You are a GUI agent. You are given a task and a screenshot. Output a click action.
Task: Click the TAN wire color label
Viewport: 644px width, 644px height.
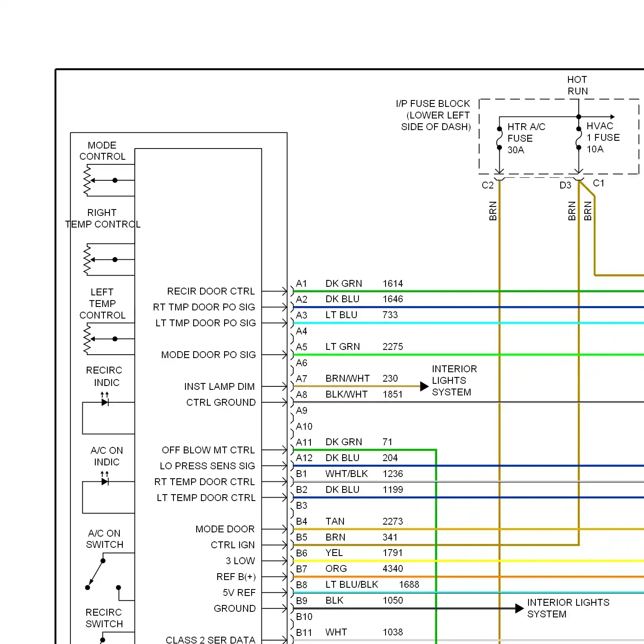coord(335,522)
